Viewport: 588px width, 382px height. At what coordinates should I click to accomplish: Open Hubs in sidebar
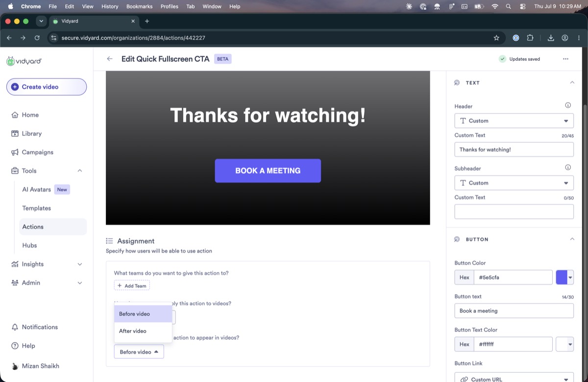29,245
